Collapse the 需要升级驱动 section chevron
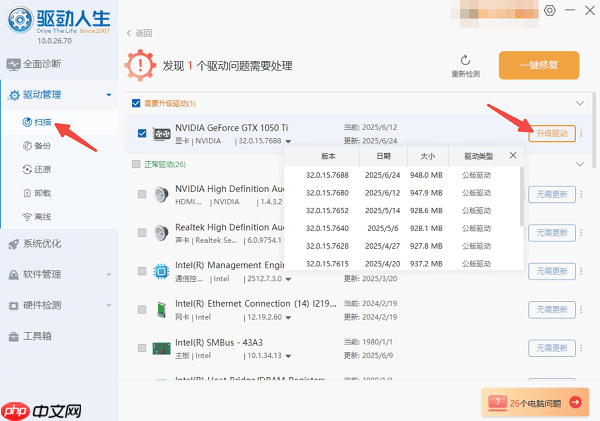The image size is (600, 421). [x=580, y=103]
